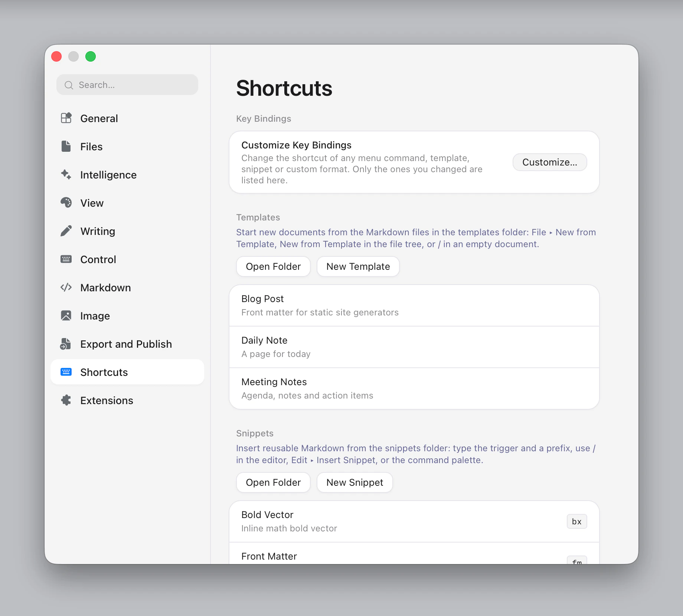Screen dimensions: 683x616
Task: Switch to the Writing settings pane
Action: (x=127, y=231)
